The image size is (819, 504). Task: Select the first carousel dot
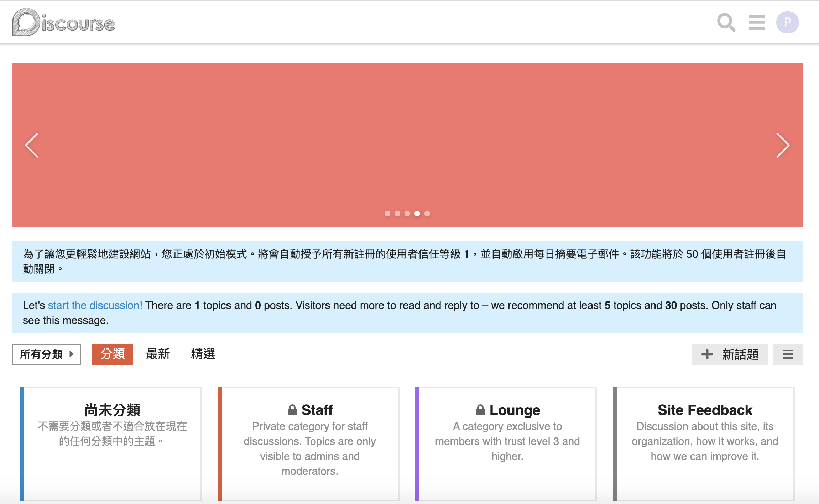pos(387,214)
